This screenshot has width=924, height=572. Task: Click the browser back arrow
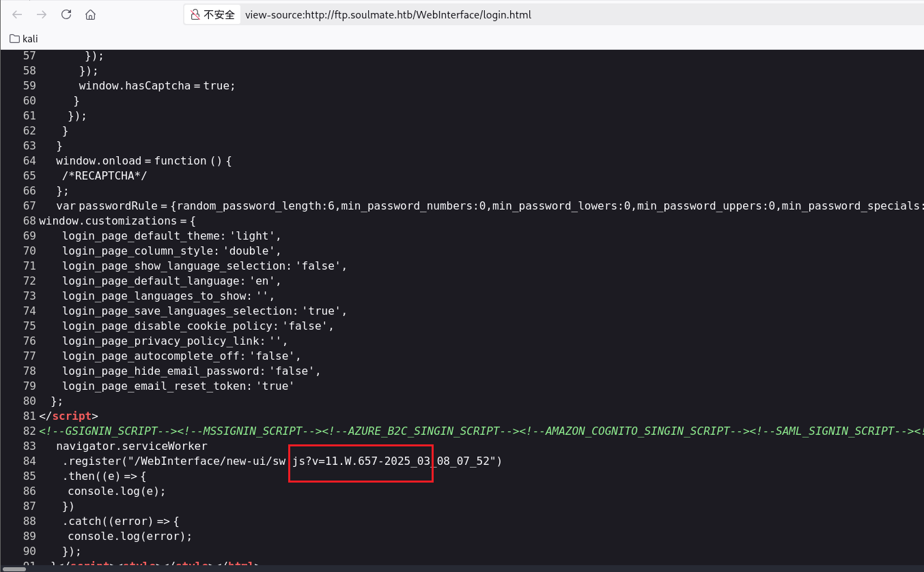pyautogui.click(x=17, y=14)
